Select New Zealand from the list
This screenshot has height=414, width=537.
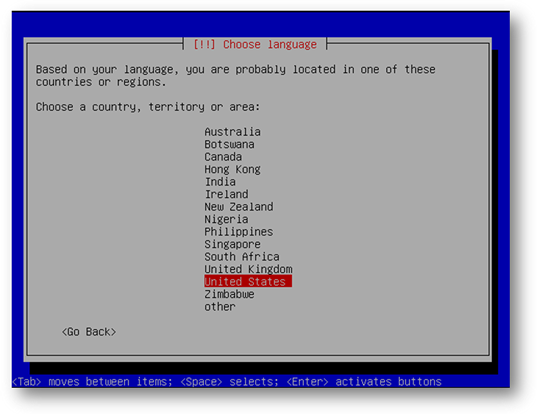coord(239,207)
